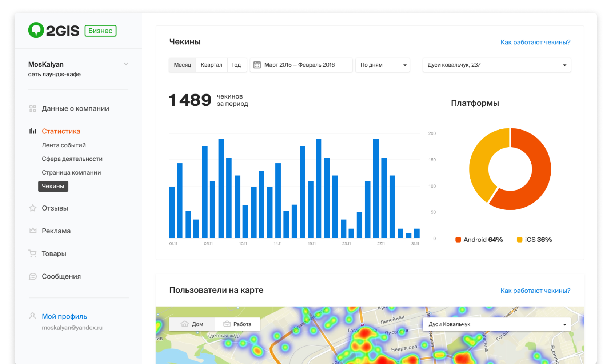
Task: Switch period to Год
Action: tap(236, 65)
